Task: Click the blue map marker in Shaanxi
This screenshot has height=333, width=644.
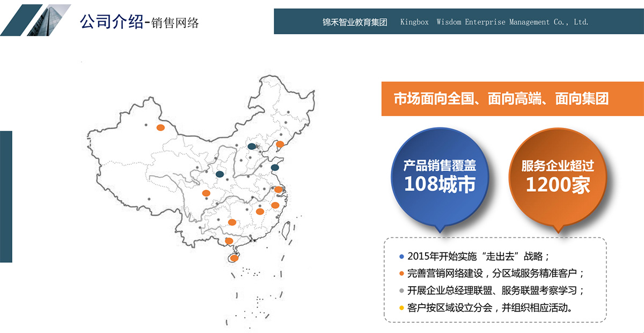Action: (x=219, y=174)
